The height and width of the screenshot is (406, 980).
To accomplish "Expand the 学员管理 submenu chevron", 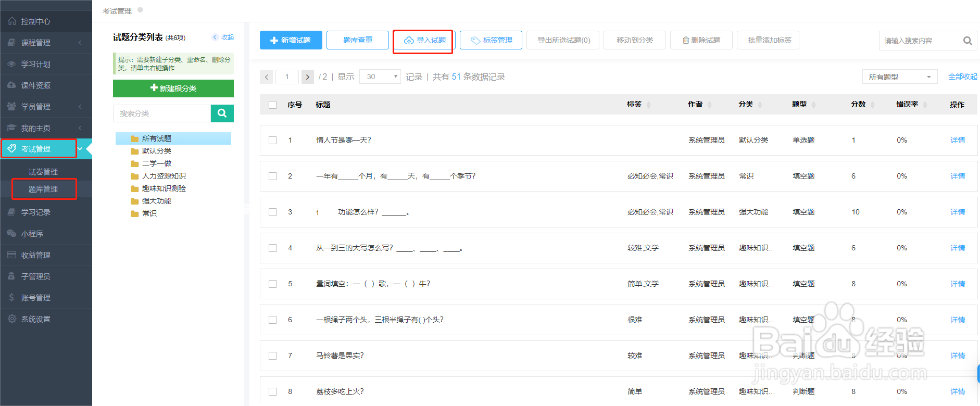I will pyautogui.click(x=80, y=107).
